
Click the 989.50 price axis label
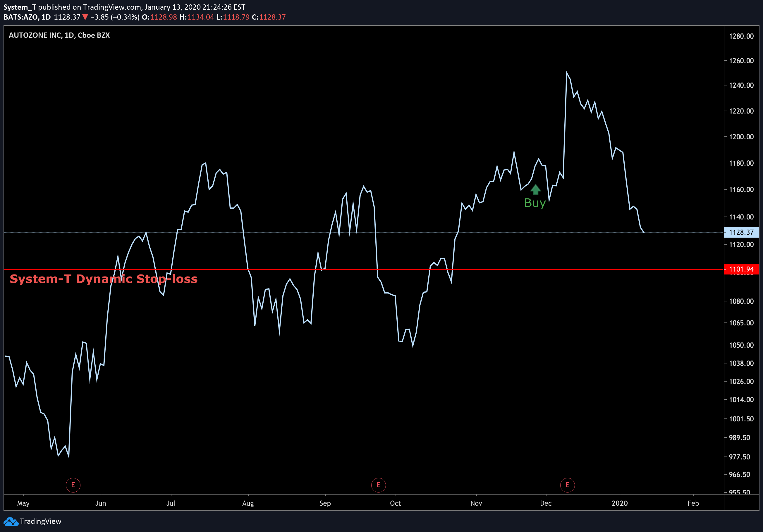click(x=739, y=438)
